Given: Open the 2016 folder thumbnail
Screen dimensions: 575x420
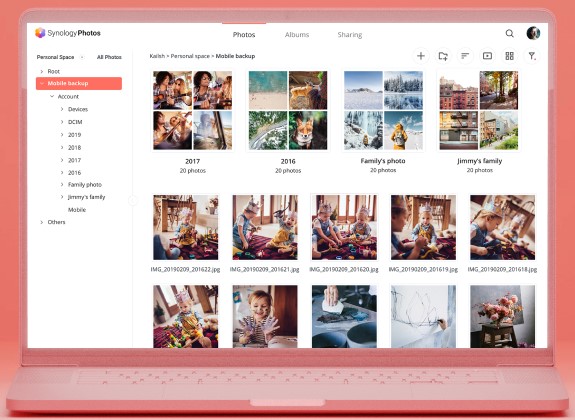Looking at the screenshot, I should [288, 110].
